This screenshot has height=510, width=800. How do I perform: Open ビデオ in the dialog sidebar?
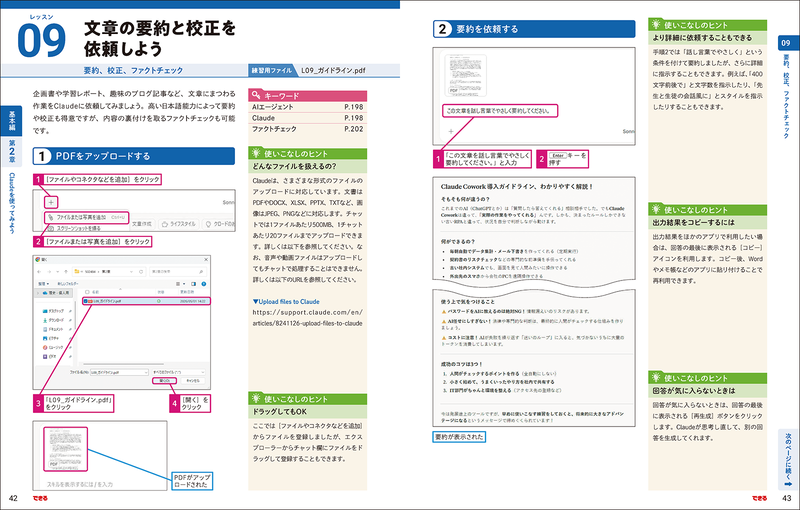click(49, 356)
